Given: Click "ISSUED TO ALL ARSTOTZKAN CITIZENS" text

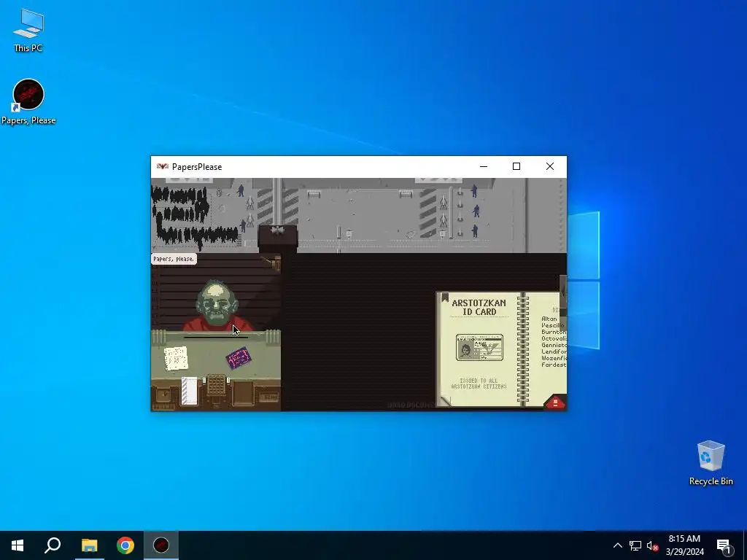Looking at the screenshot, I should [479, 384].
